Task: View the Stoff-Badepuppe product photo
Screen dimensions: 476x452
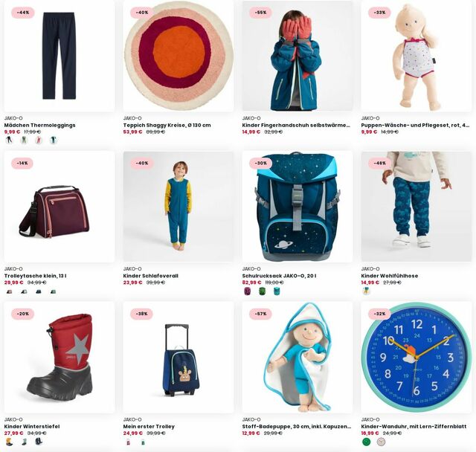Action: point(297,358)
